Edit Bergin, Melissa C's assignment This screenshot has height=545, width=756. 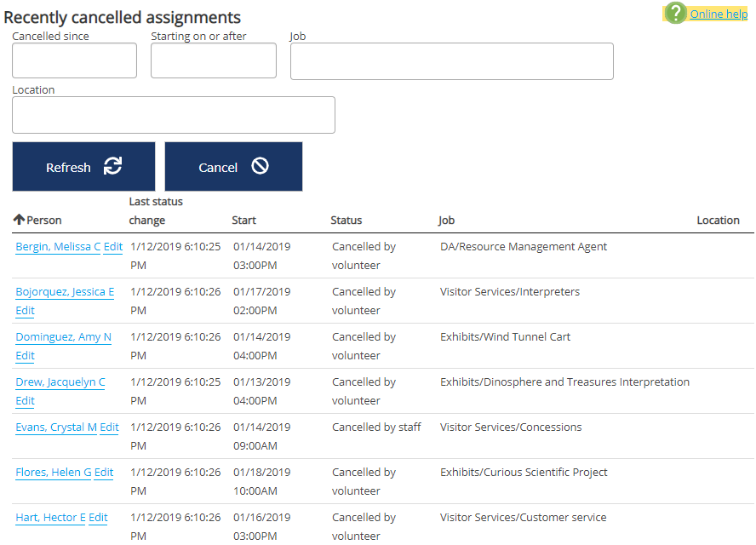[113, 247]
